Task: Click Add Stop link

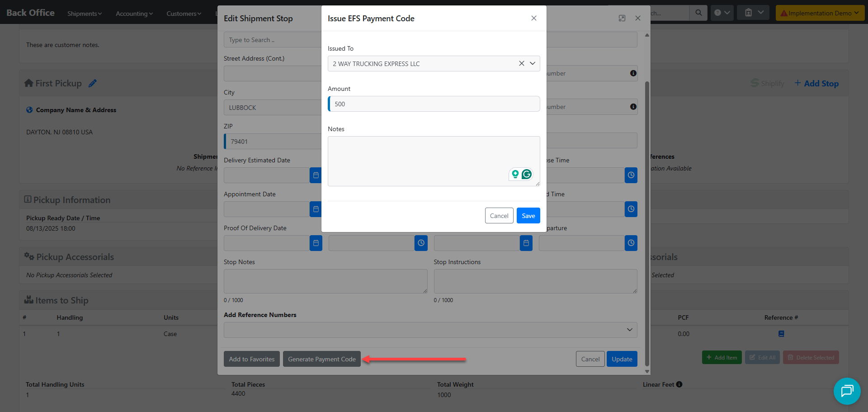Action: point(816,83)
